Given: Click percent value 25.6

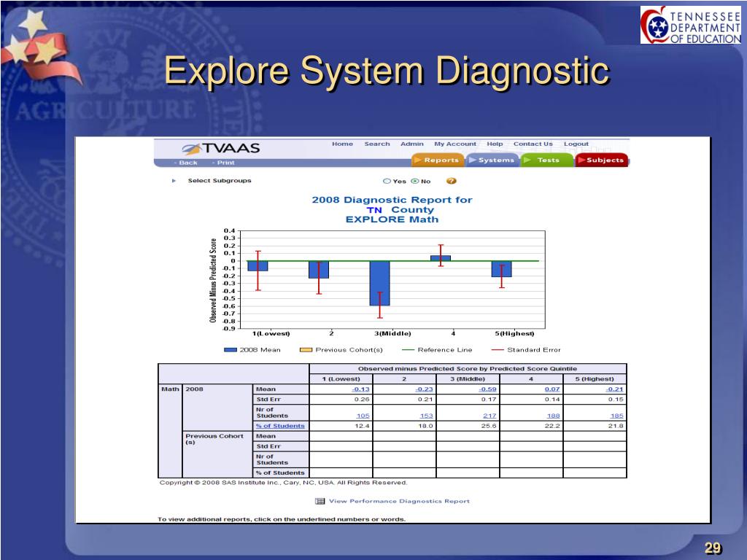Looking at the screenshot, I should [489, 426].
